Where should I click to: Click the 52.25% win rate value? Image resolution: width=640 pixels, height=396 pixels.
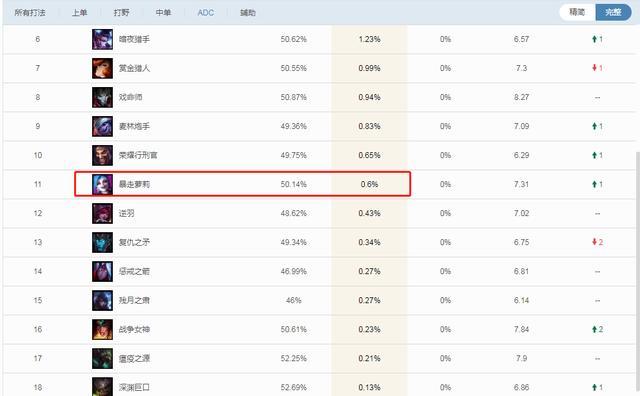coord(293,358)
